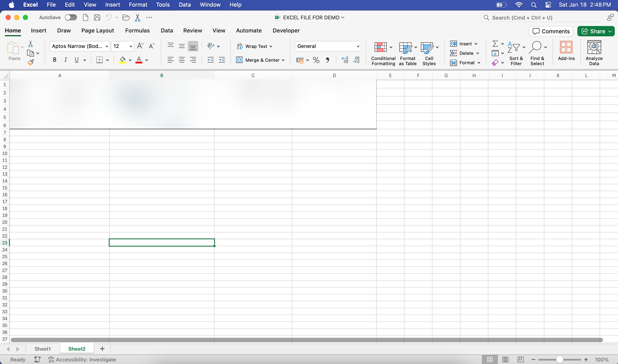Click the Increase Font Size icon

pyautogui.click(x=140, y=46)
